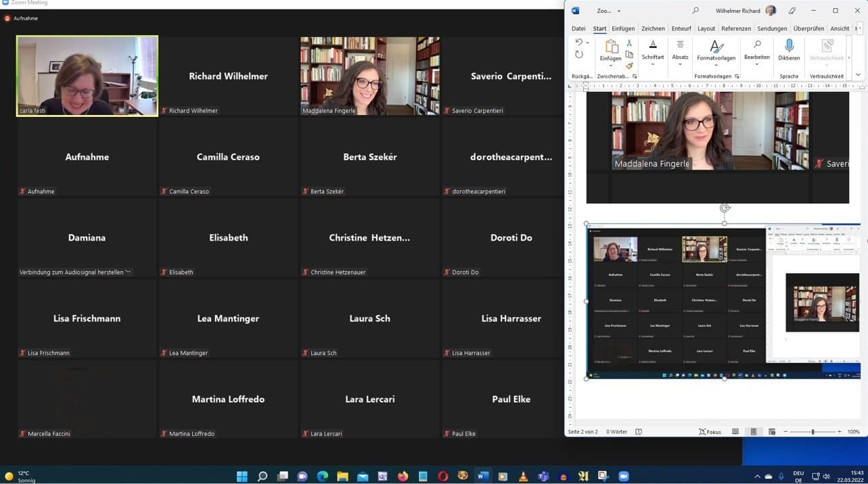
Task: Select the format painter brush icon
Action: point(629,66)
